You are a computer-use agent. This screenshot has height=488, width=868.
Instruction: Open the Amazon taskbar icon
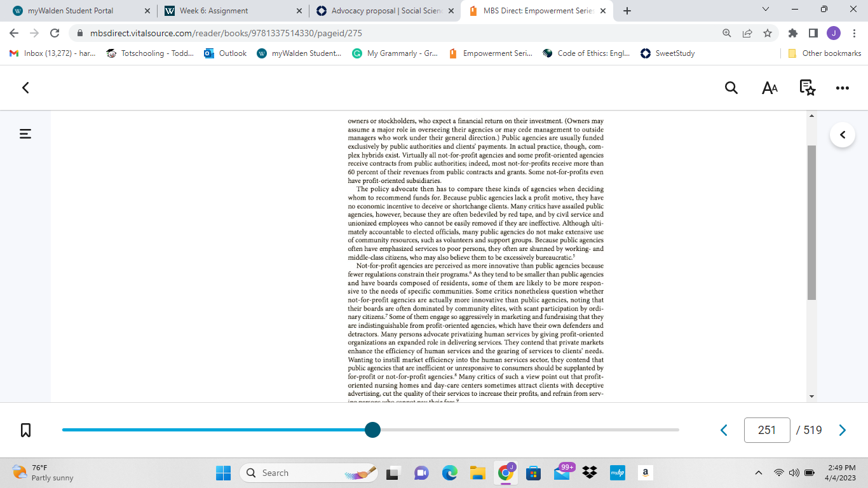645,473
